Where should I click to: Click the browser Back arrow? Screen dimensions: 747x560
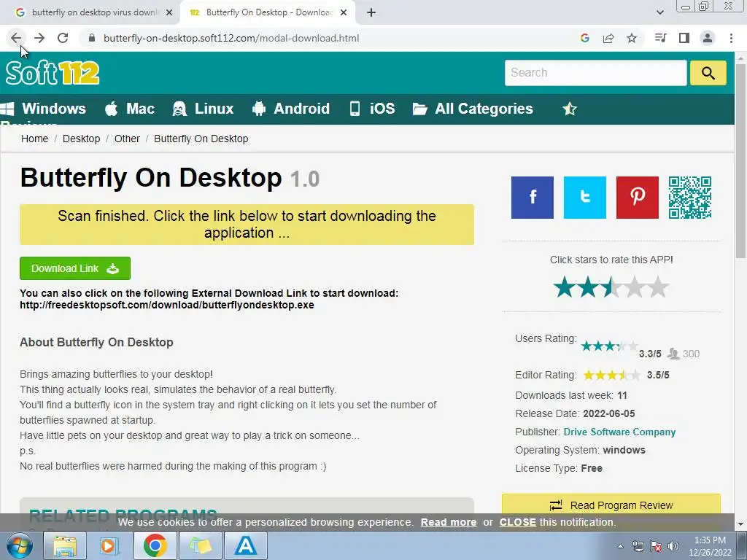16,38
